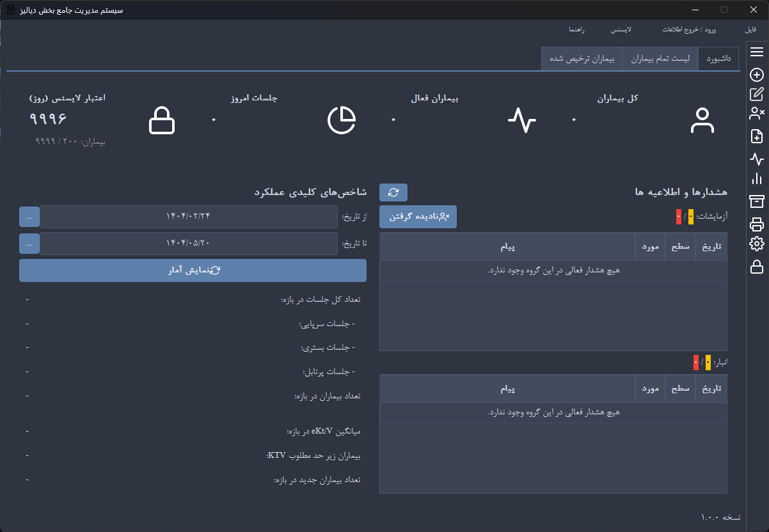Click the pulse icon on بیماران فعال card
Screen dimensions: 769x532
click(x=522, y=120)
